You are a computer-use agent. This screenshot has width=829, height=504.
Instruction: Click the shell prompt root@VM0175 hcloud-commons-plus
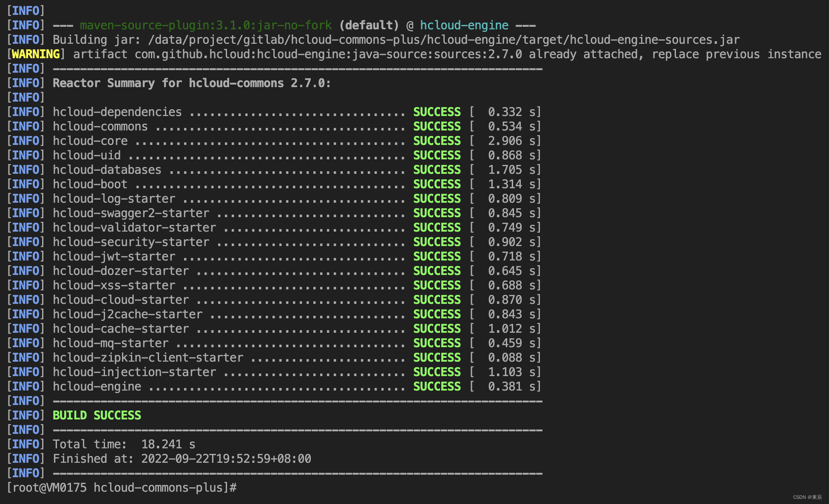(121, 487)
